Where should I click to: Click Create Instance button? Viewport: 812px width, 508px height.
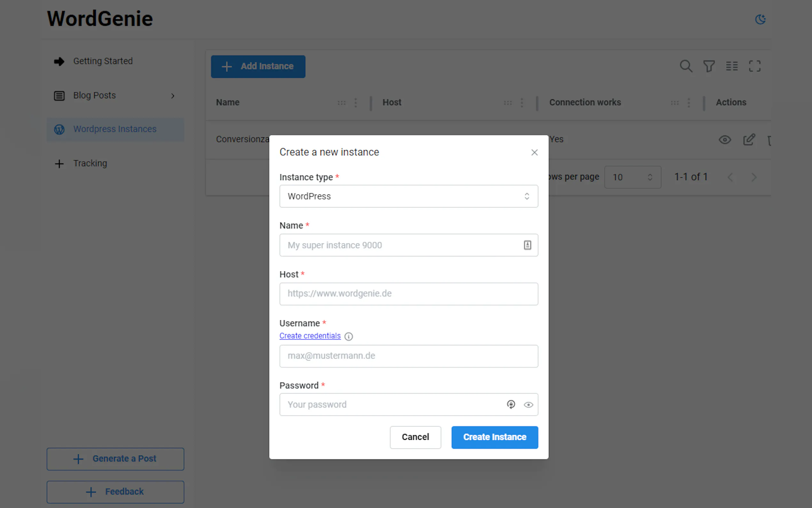click(495, 437)
